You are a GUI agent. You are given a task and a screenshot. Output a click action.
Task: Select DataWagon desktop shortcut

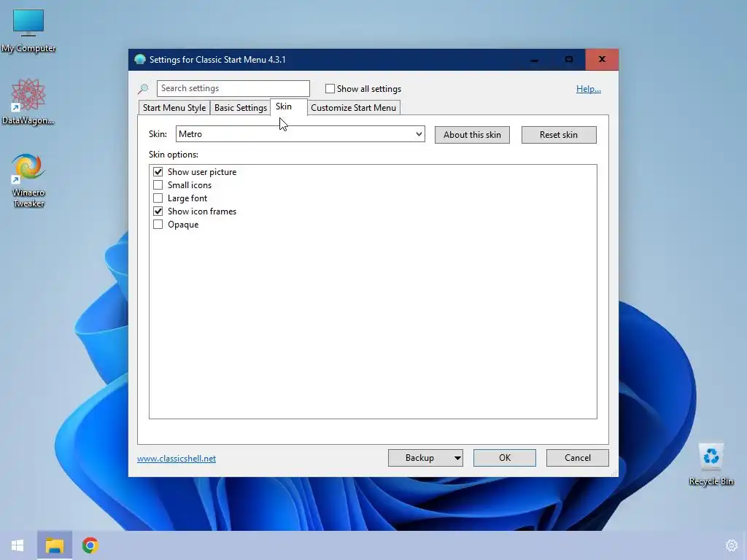[x=28, y=102]
